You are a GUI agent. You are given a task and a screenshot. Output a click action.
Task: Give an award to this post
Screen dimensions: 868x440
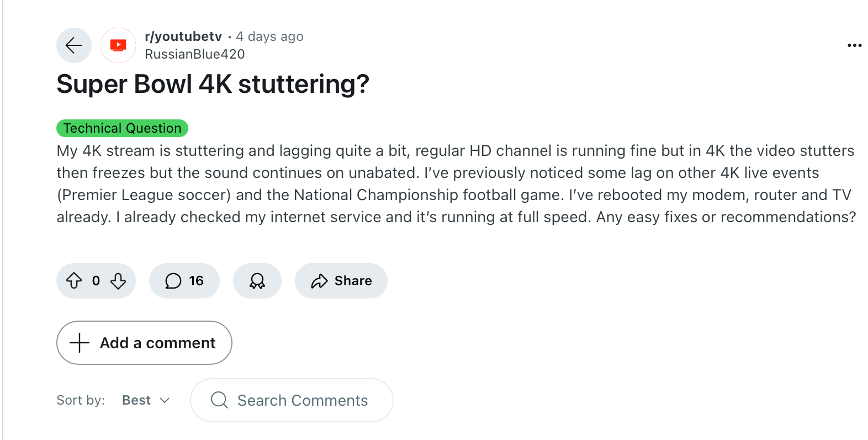coord(257,281)
